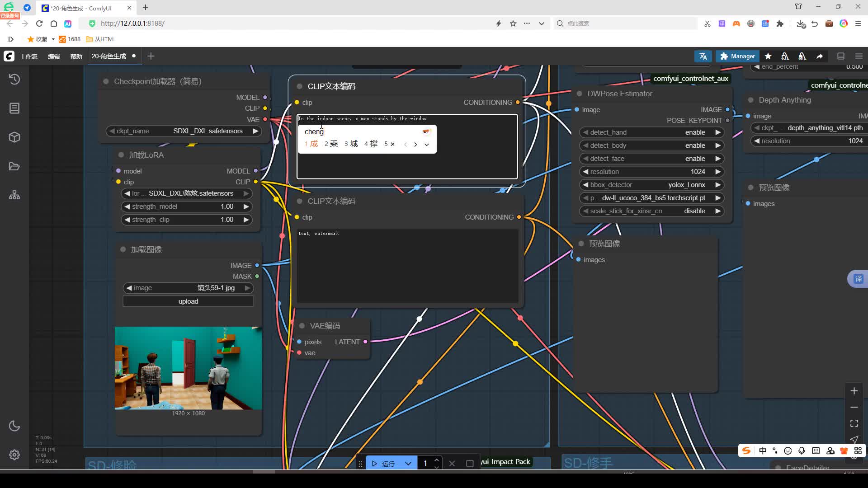Screen dimensions: 868x488
Task: Click the upload button in 加载图像 node
Action: [188, 301]
